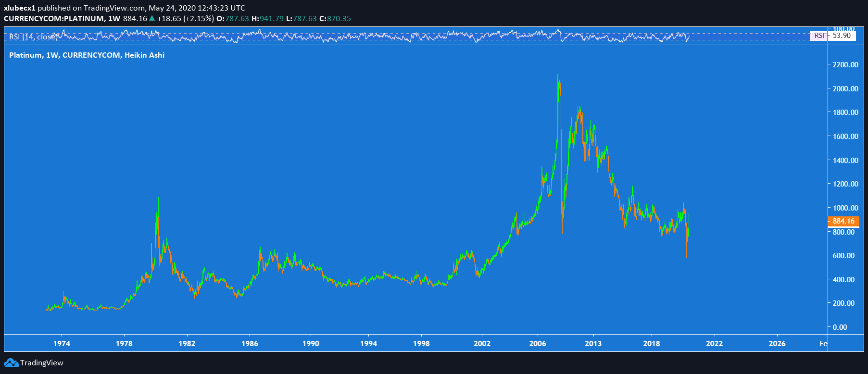
Task: Click the 2026 time axis label
Action: pyautogui.click(x=777, y=343)
